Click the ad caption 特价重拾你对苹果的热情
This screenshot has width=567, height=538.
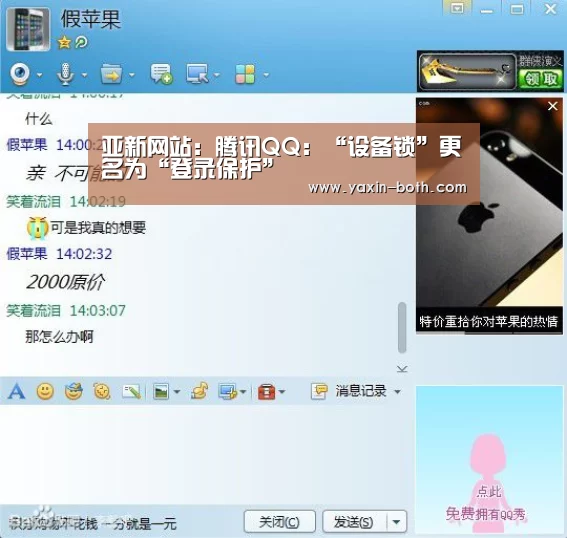click(x=489, y=321)
